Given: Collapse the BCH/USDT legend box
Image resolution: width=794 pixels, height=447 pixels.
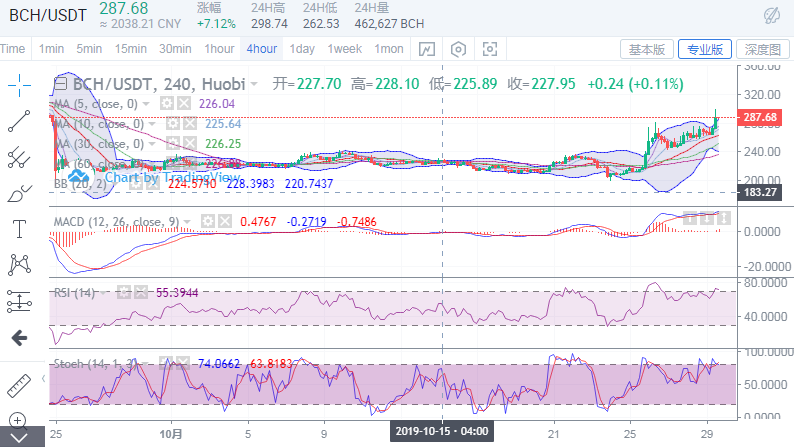Looking at the screenshot, I should (60, 84).
